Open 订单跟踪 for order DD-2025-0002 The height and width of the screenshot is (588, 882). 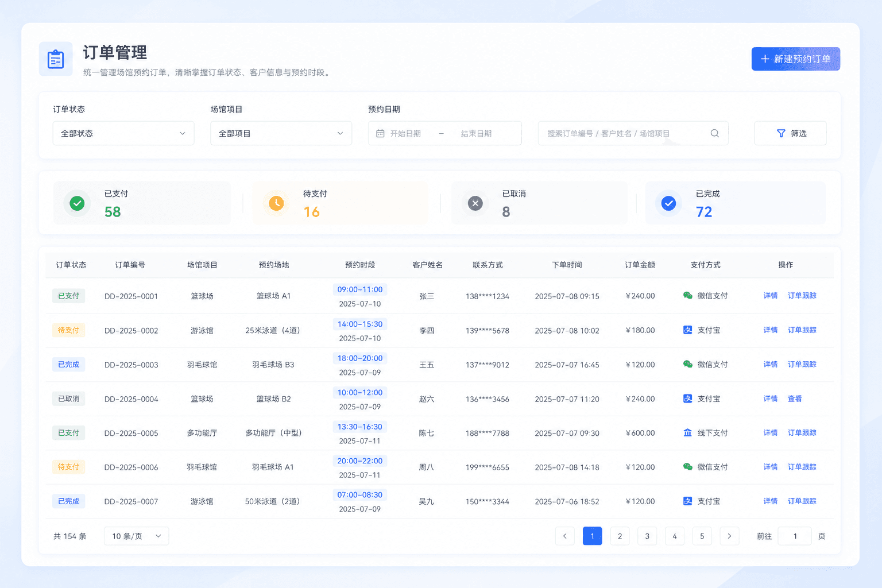802,330
